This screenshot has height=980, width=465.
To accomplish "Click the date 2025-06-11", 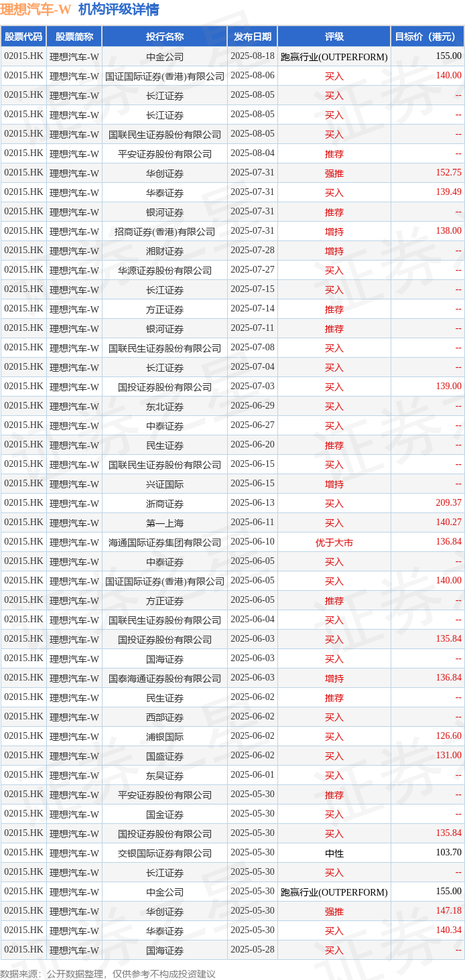I will [253, 523].
